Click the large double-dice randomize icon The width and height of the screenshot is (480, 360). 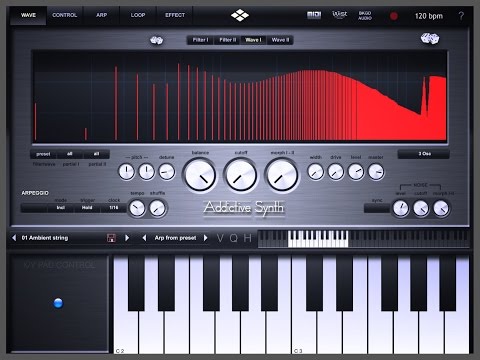[x=430, y=39]
